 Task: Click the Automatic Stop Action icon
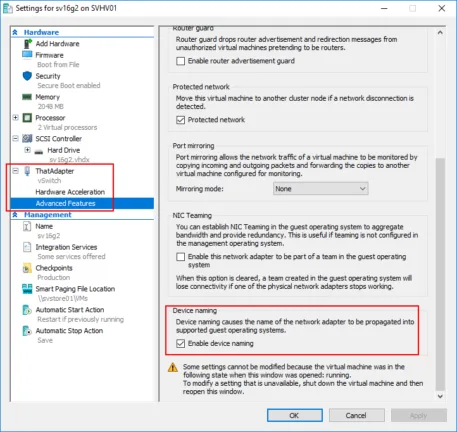point(27,331)
